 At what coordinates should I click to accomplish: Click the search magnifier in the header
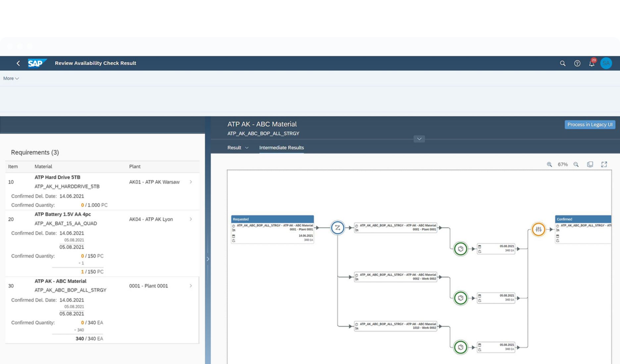pyautogui.click(x=563, y=63)
